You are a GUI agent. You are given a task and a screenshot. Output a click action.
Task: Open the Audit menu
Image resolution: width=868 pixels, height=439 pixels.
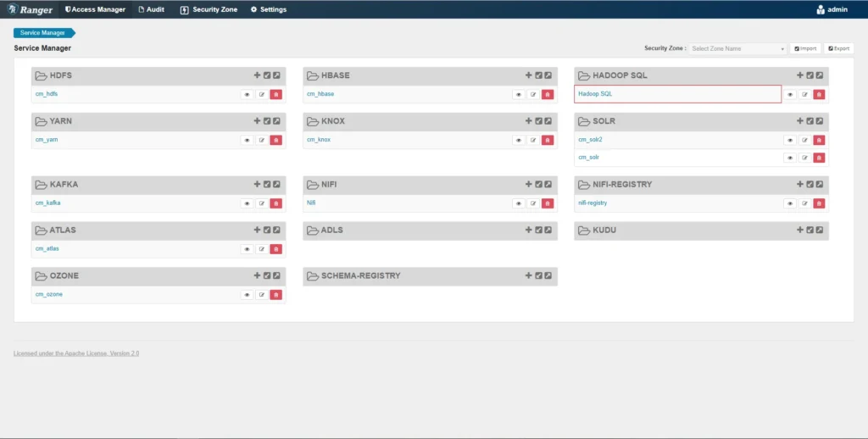point(151,9)
